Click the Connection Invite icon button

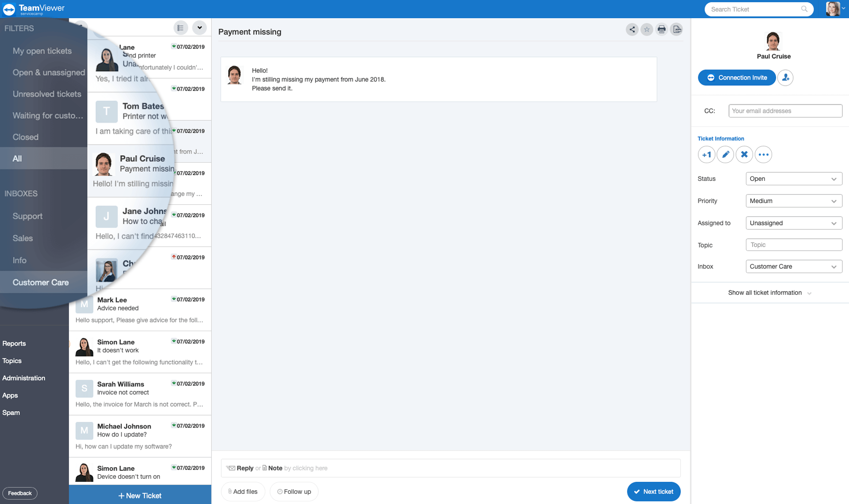coord(711,77)
